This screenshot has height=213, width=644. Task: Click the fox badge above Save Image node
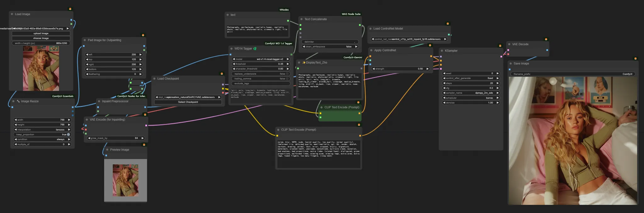tap(635, 58)
